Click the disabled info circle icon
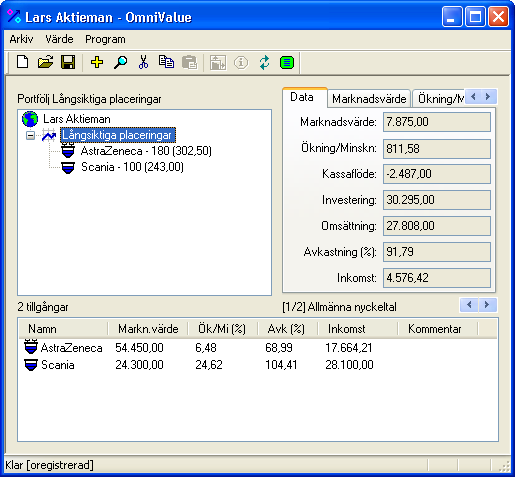Image resolution: width=515 pixels, height=477 pixels. (x=241, y=62)
